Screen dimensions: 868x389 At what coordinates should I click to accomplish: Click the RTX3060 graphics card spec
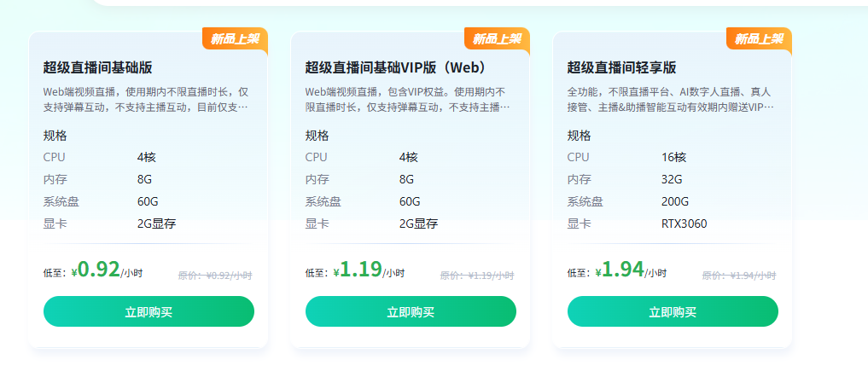684,224
